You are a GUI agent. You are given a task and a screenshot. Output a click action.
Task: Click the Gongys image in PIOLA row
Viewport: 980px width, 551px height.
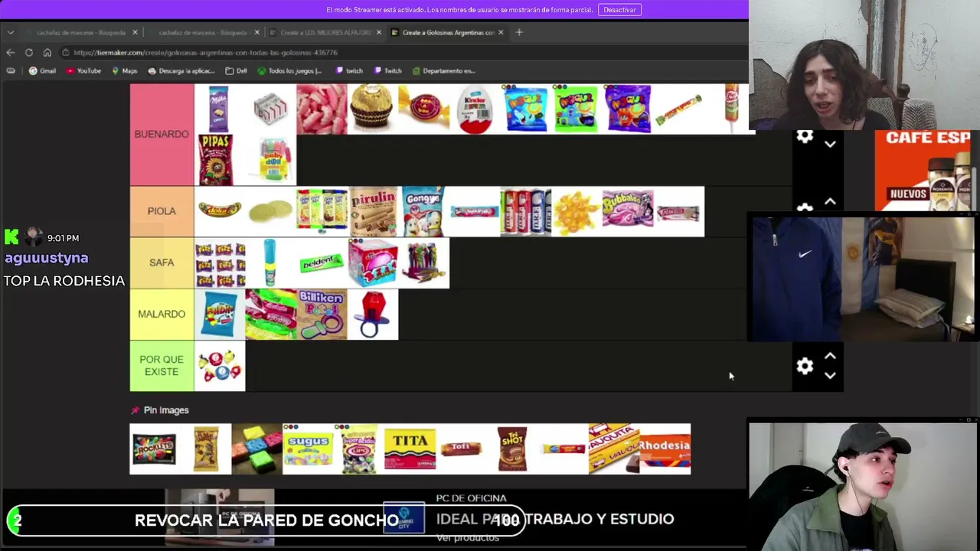[423, 211]
